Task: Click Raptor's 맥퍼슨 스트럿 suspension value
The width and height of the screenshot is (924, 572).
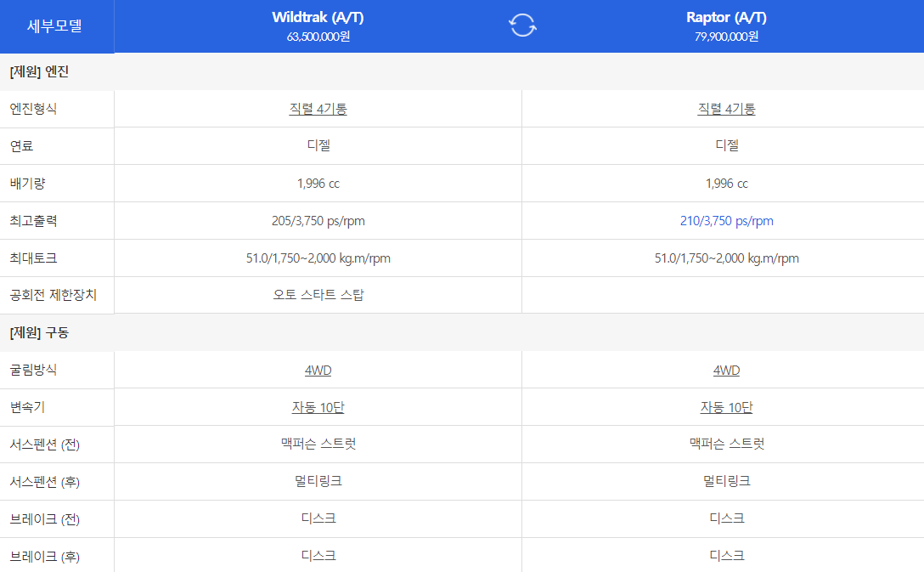Action: click(727, 444)
